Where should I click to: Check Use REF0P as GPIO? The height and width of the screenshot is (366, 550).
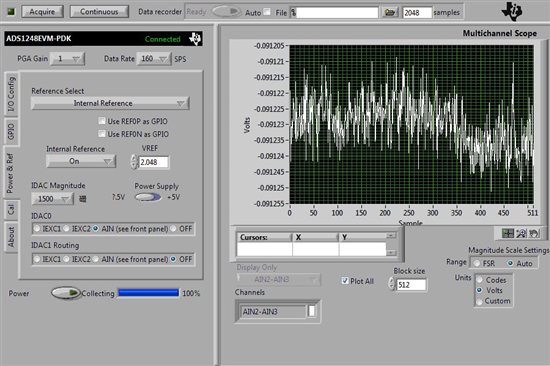102,121
